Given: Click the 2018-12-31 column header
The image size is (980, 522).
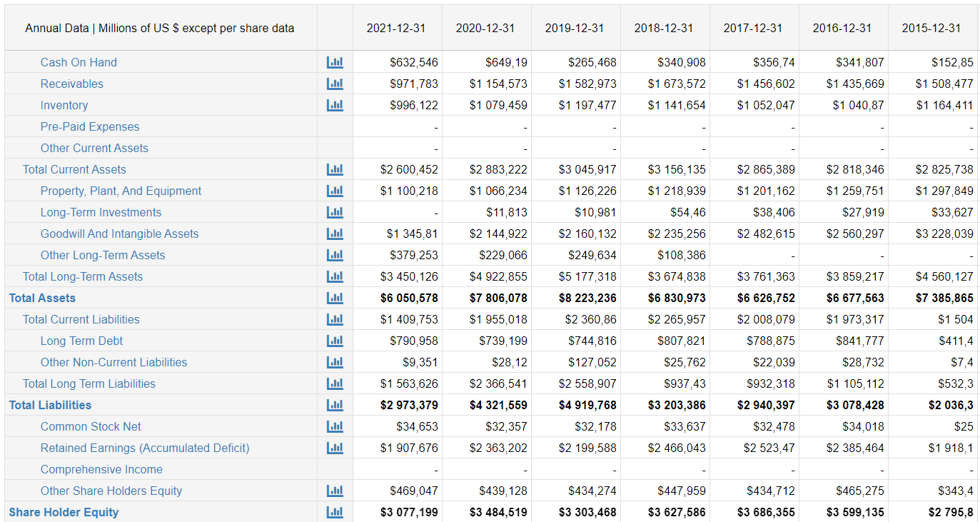Looking at the screenshot, I should (x=664, y=28).
